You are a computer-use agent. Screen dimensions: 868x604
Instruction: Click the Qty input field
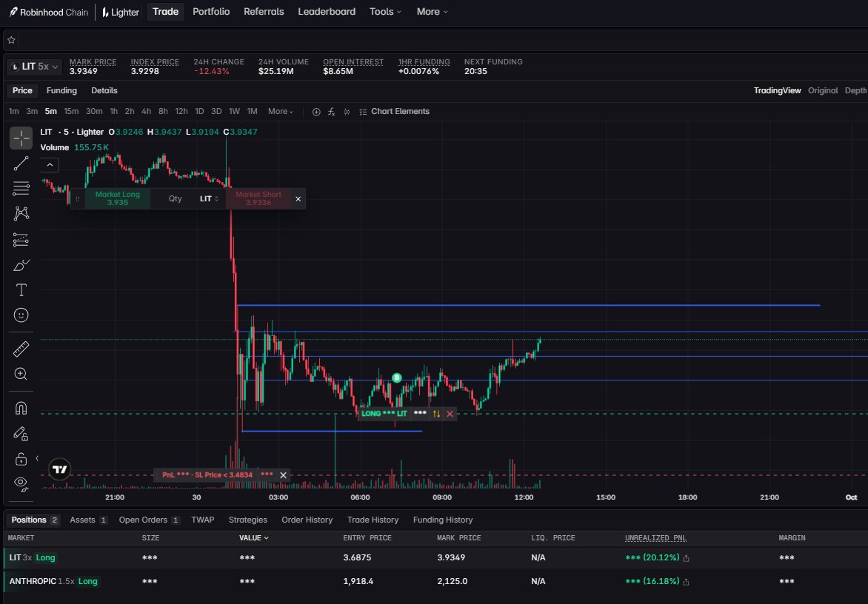[175, 199]
